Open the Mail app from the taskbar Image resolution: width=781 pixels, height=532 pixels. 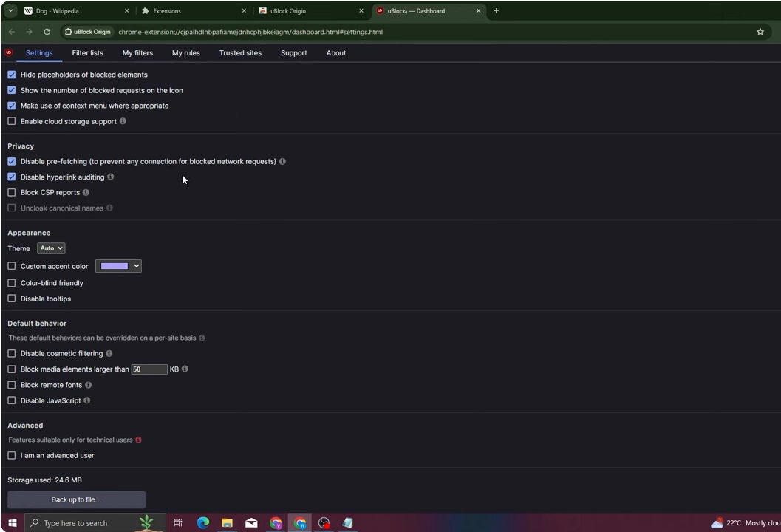(x=251, y=522)
